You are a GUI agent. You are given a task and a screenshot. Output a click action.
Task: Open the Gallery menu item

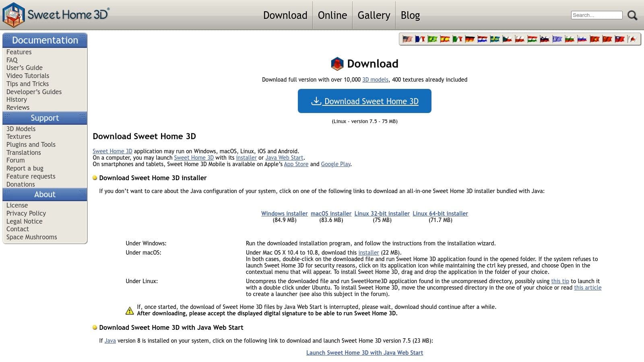[374, 15]
